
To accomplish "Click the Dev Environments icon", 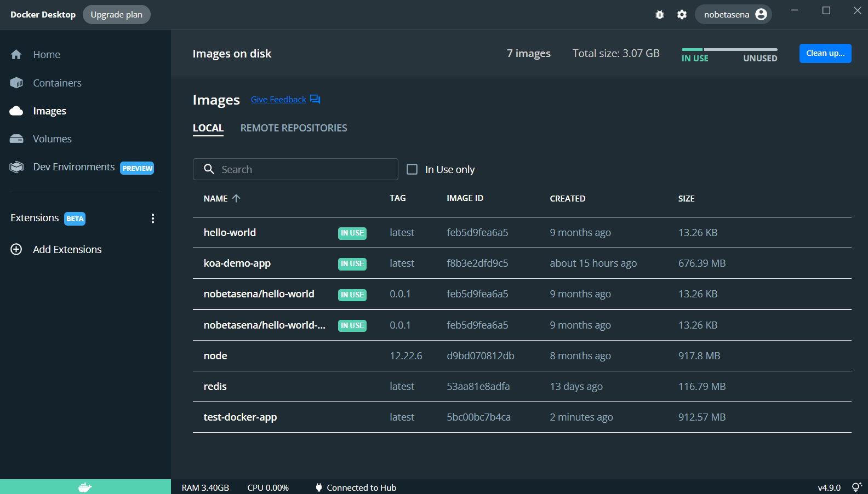I will point(16,167).
